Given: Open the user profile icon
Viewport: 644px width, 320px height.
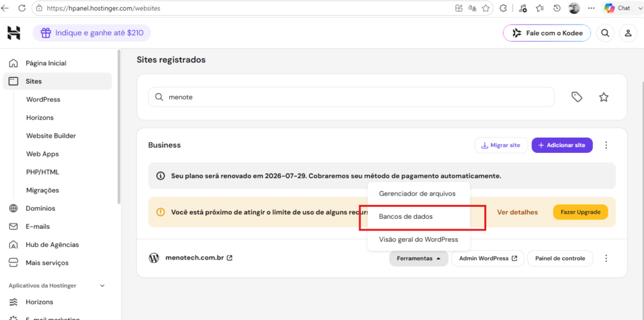Looking at the screenshot, I should [628, 33].
